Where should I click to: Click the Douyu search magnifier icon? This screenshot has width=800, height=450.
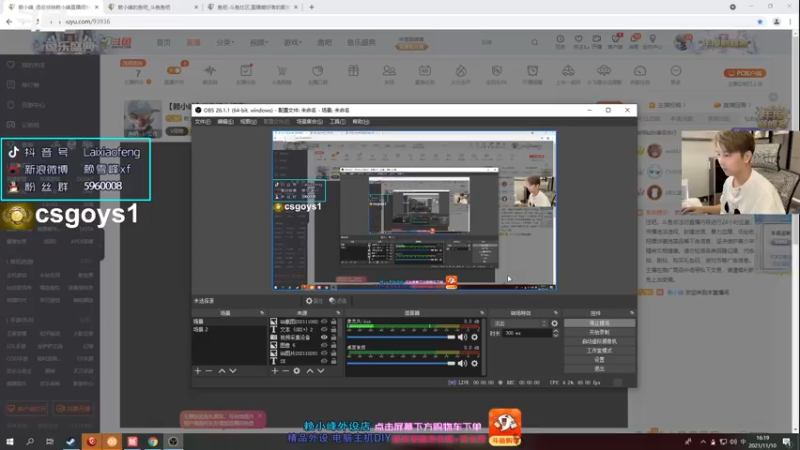point(534,42)
